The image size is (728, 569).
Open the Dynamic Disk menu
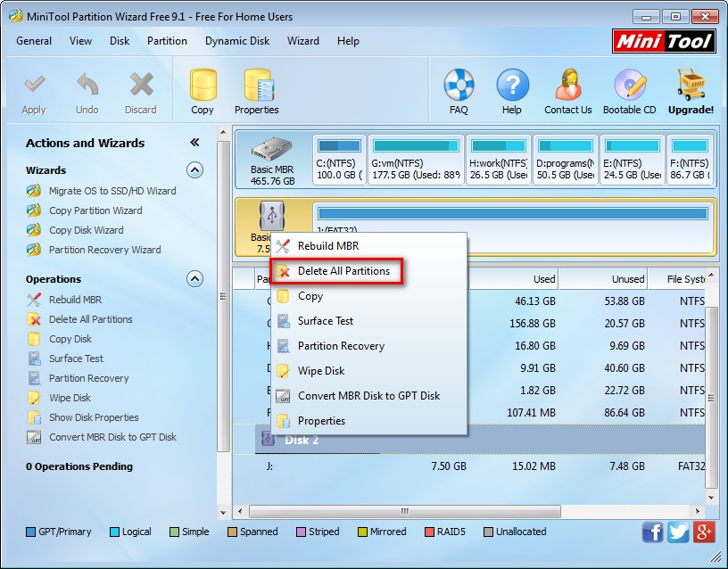pos(237,41)
